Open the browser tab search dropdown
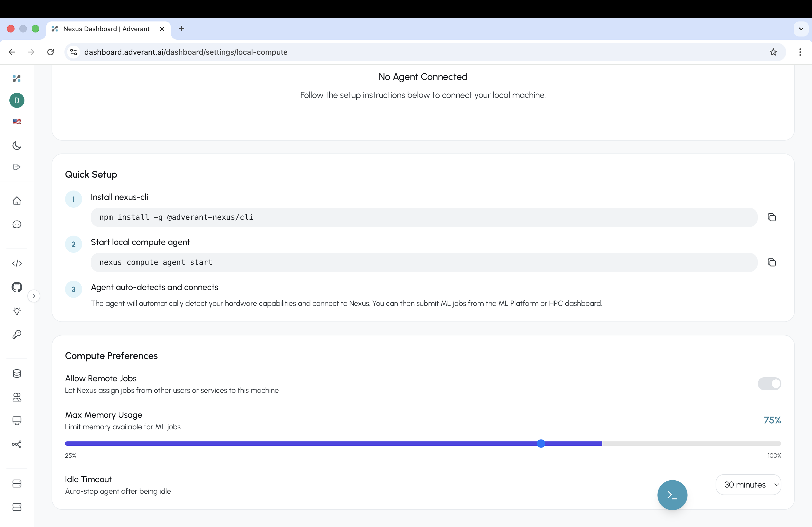812x527 pixels. [x=801, y=29]
